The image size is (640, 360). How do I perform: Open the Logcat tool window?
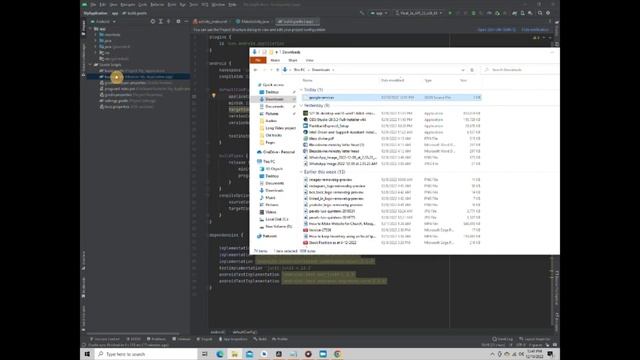click(204, 339)
